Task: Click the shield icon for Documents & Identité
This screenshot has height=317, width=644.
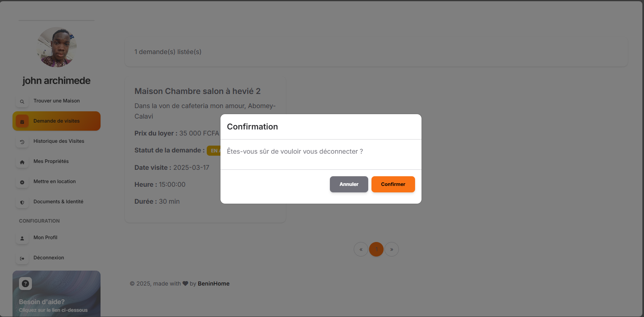Action: point(22,202)
